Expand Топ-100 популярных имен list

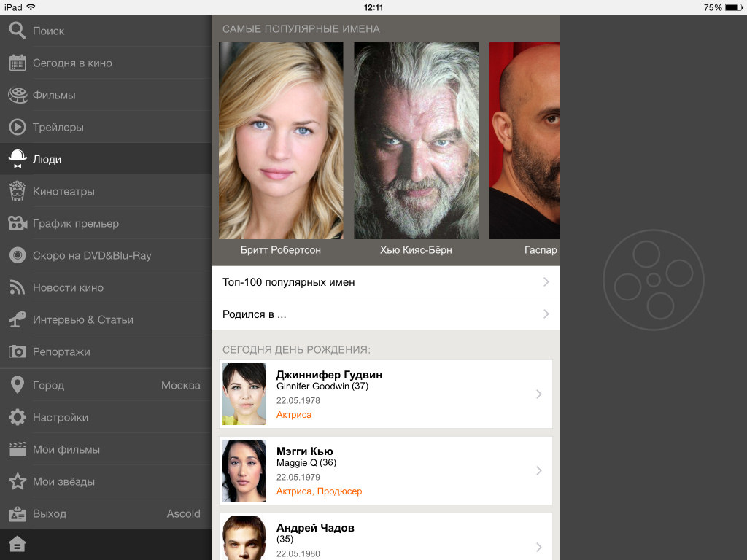pos(385,282)
